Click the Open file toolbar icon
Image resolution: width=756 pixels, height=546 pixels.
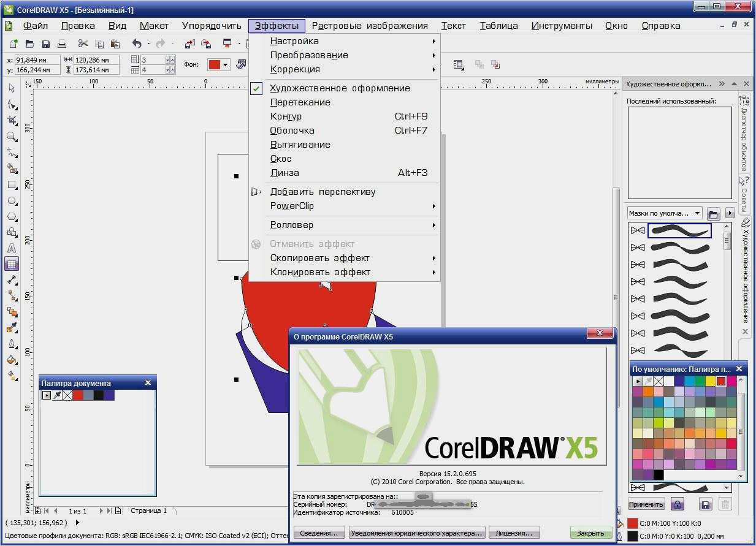(x=29, y=44)
